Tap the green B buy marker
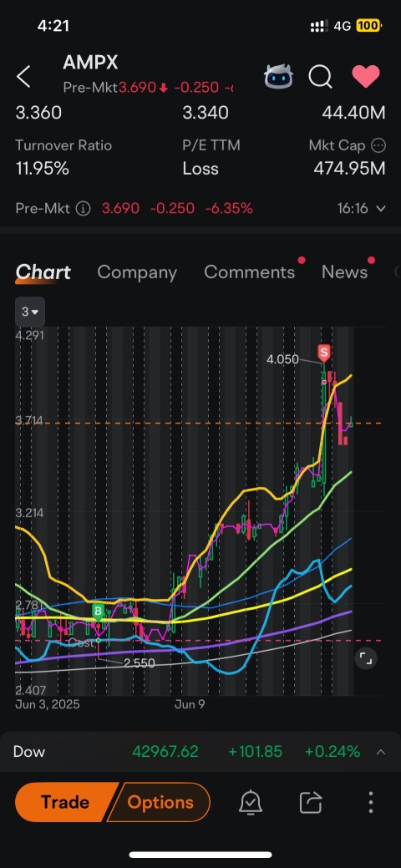This screenshot has width=401, height=868. (x=98, y=612)
